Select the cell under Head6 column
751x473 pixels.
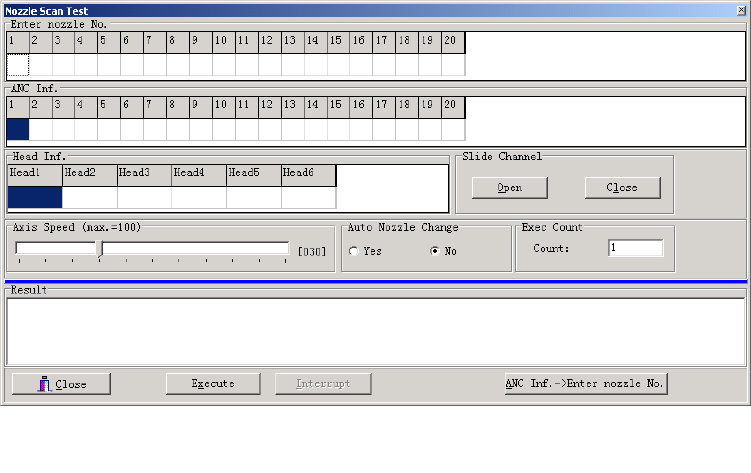pos(308,197)
